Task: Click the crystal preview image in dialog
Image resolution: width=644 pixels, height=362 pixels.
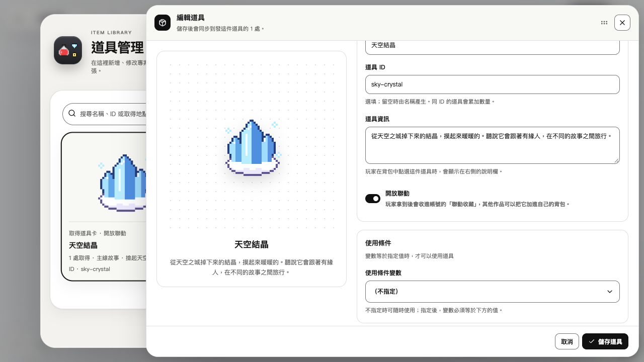Action: coord(252,147)
